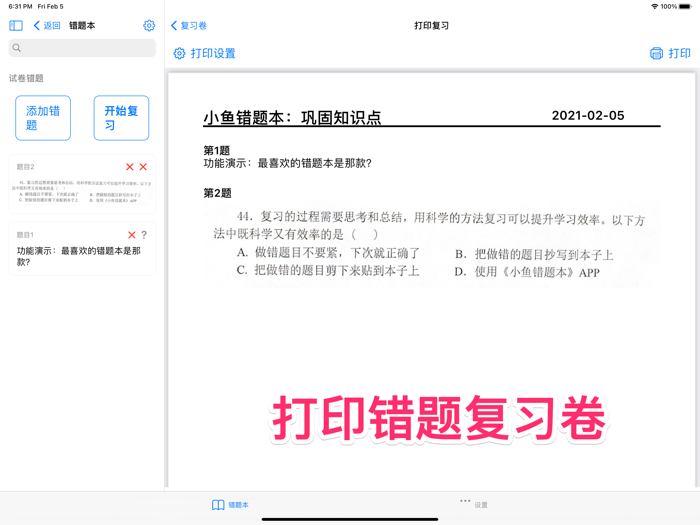Click question mark on 题目1 card

[144, 235]
